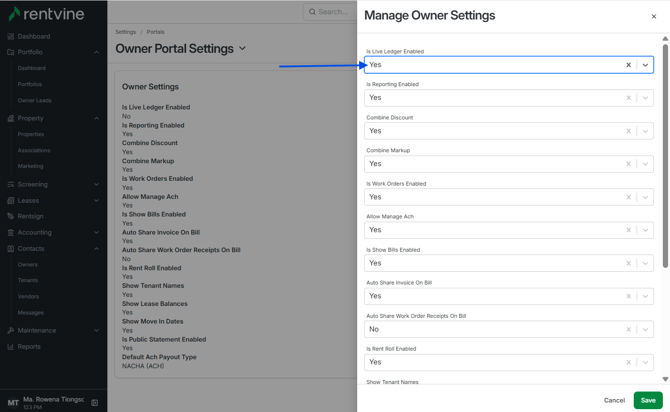Open the Is Work Orders Enabled dropdown

tap(645, 197)
